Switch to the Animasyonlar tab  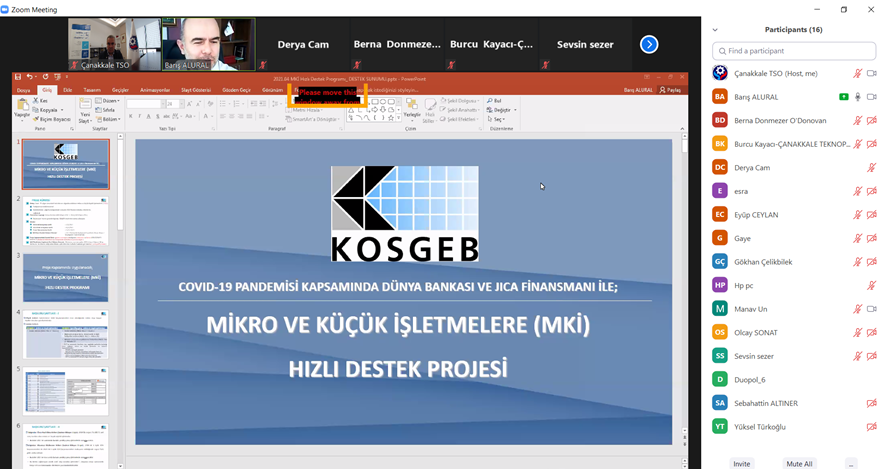click(155, 90)
